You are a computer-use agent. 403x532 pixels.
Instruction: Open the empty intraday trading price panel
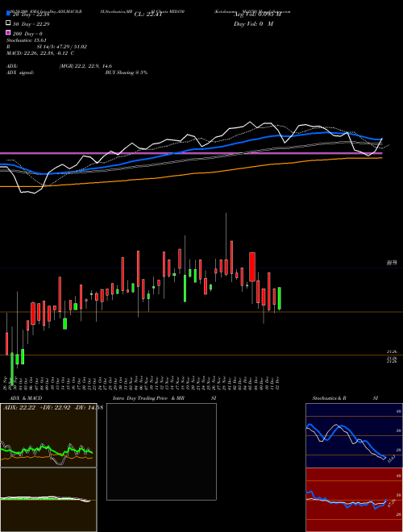click(161, 451)
